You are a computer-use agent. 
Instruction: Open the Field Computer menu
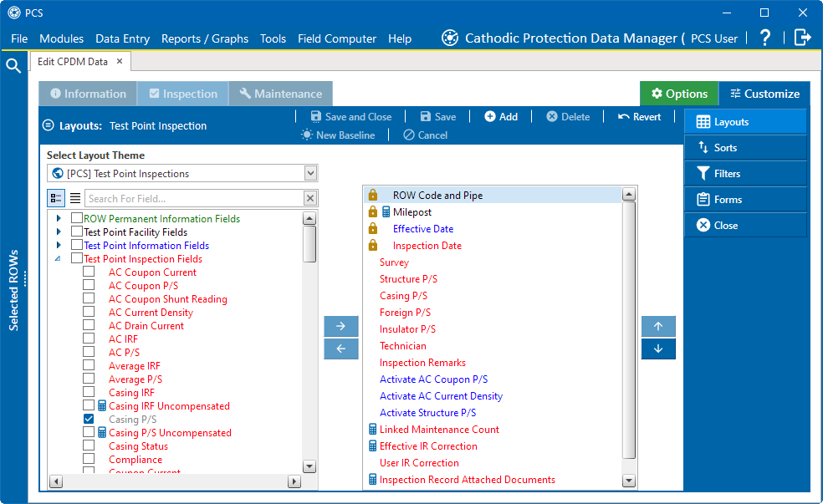(337, 38)
